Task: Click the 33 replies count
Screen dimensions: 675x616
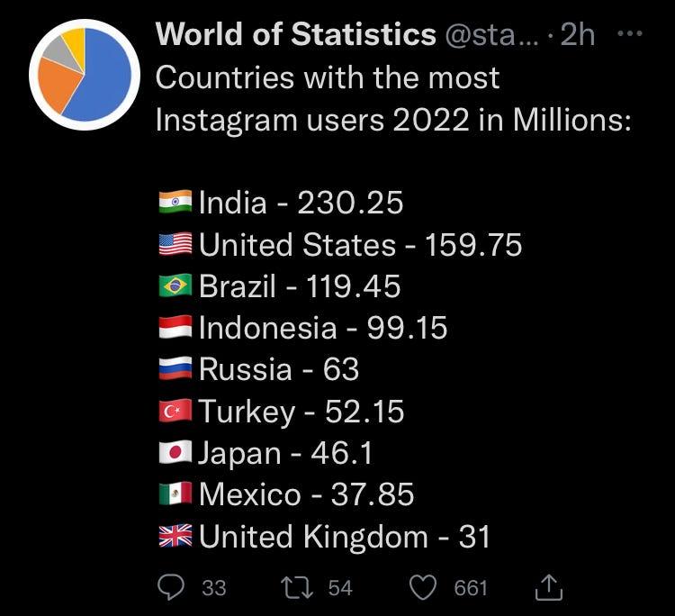Action: [x=214, y=588]
